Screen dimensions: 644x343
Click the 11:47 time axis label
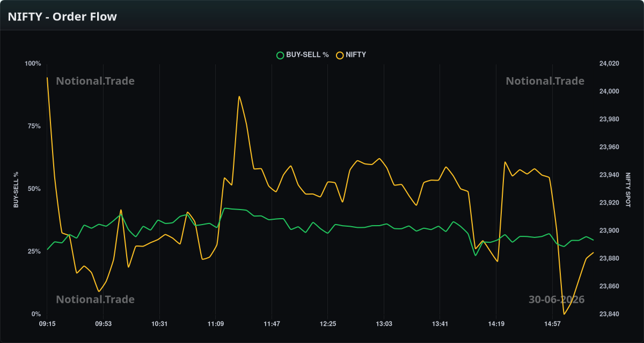(272, 324)
